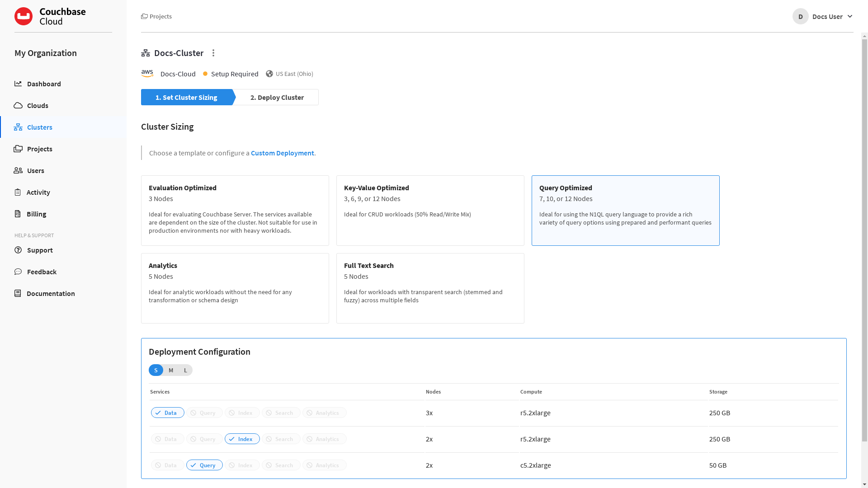Click the c5.2xlarge compute value
This screenshot has height=488, width=868.
535,465
